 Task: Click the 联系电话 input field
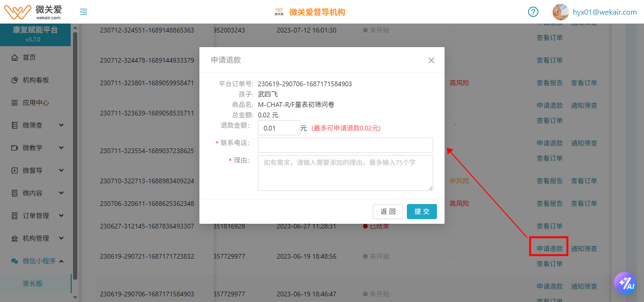point(345,145)
